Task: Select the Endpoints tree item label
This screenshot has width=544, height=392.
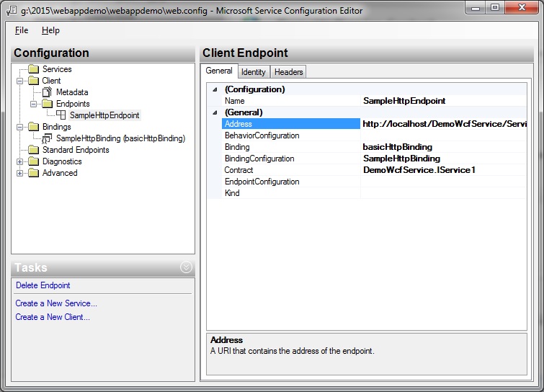Action: pyautogui.click(x=73, y=104)
